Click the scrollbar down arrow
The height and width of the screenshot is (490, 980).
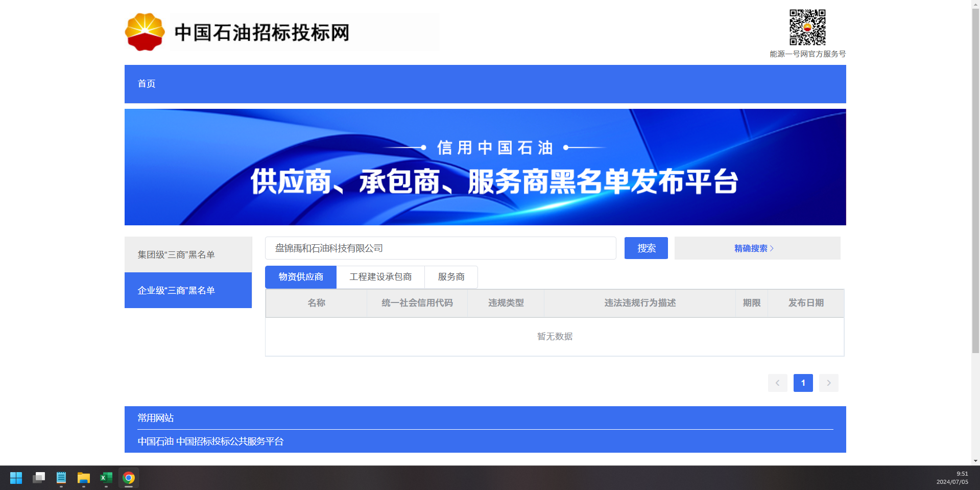coord(976,461)
